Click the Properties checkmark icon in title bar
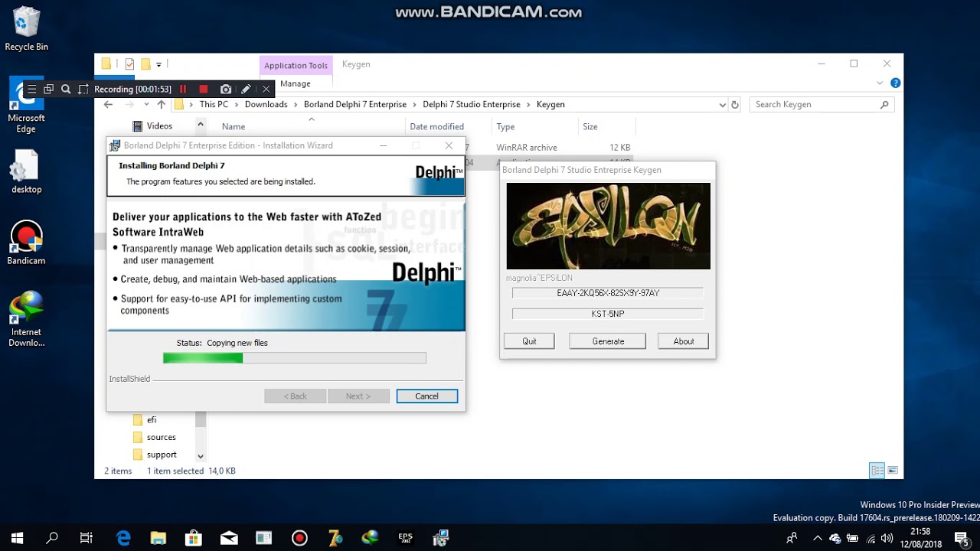980x551 pixels. [129, 64]
